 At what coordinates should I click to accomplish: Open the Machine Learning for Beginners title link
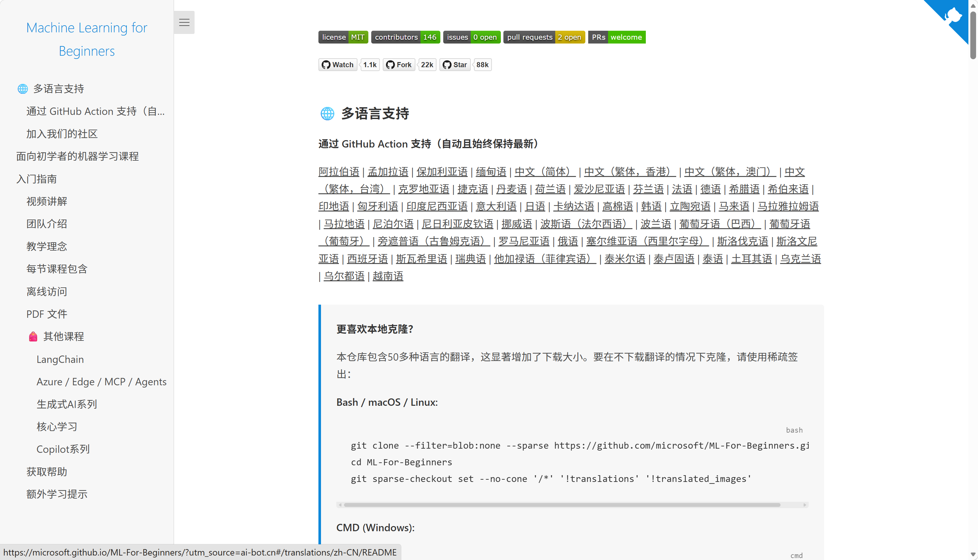coord(87,39)
